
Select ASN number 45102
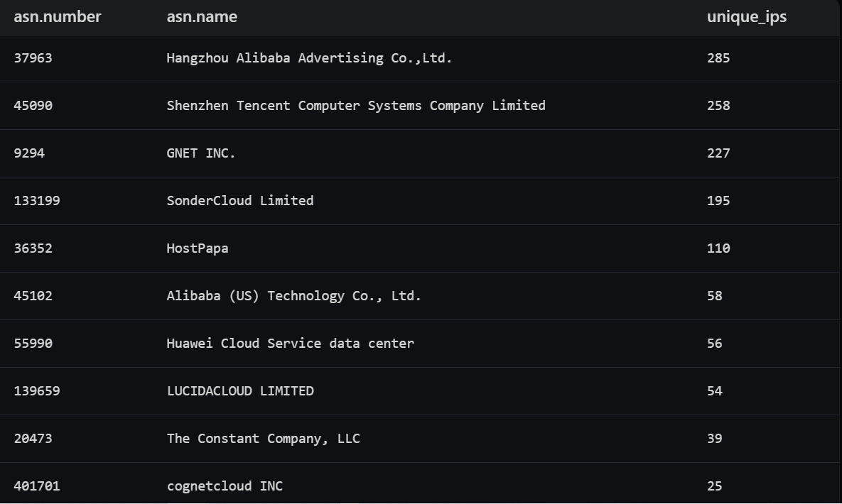[33, 296]
